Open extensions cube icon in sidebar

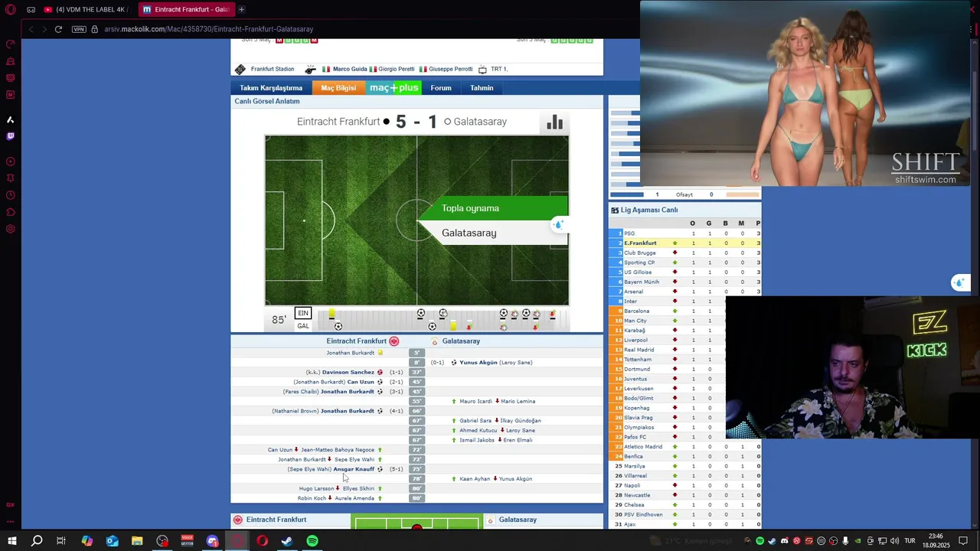pos(11,212)
